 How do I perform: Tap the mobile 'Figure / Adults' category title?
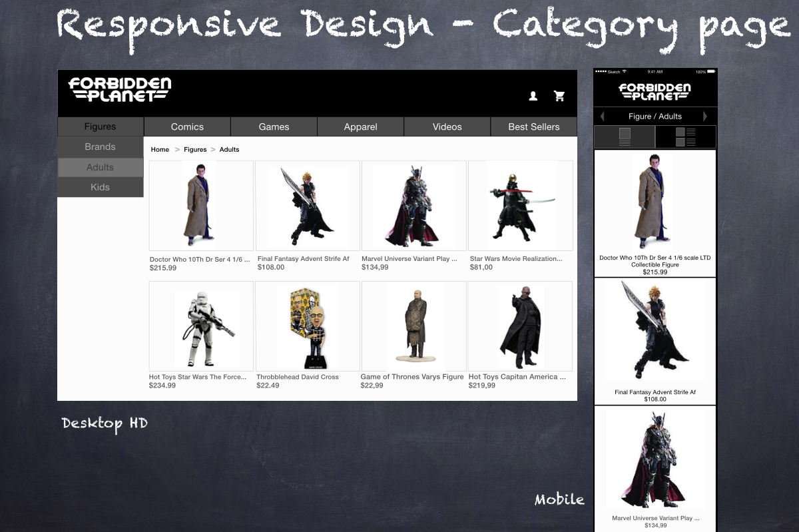pyautogui.click(x=655, y=116)
